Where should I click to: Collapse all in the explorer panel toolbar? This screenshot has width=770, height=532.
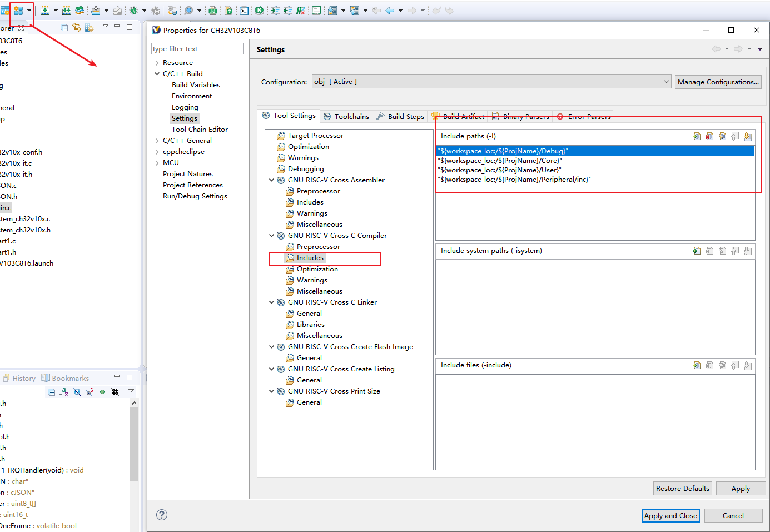[x=64, y=27]
